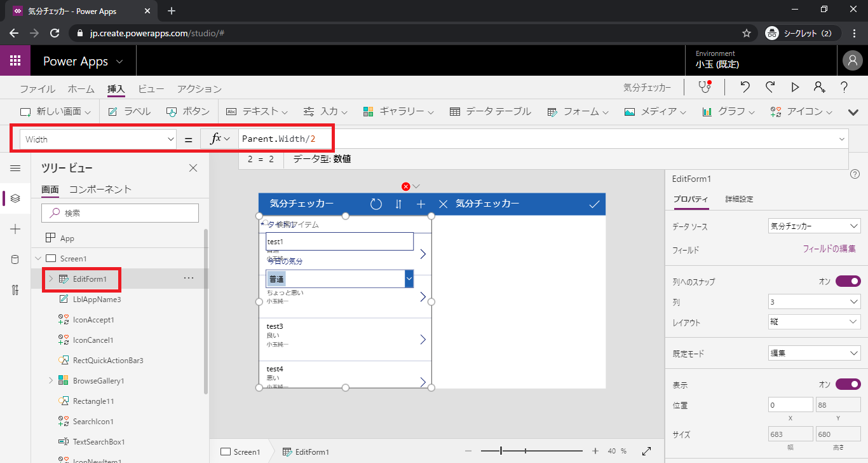Collapse the Screen1 tree node
The image size is (868, 463).
(x=38, y=258)
